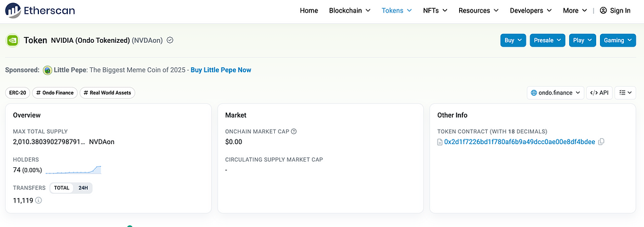Click the verified checkmark badge next to NVDAon
This screenshot has width=644, height=227.
click(x=170, y=40)
